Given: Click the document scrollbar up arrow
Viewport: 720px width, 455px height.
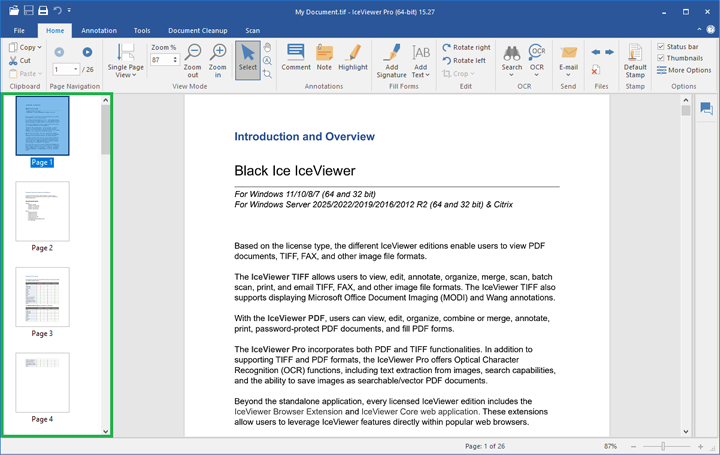Looking at the screenshot, I should (686, 100).
